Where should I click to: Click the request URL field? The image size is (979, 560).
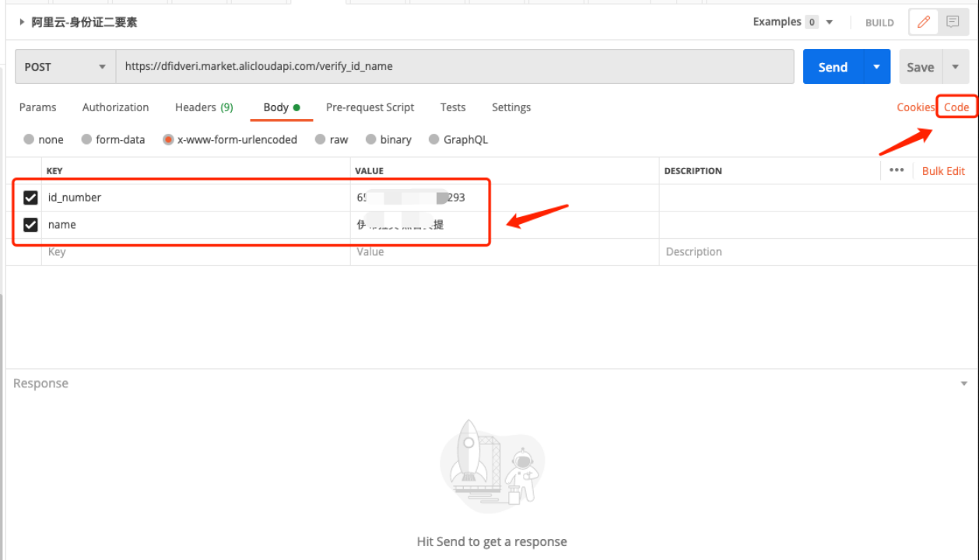[454, 67]
